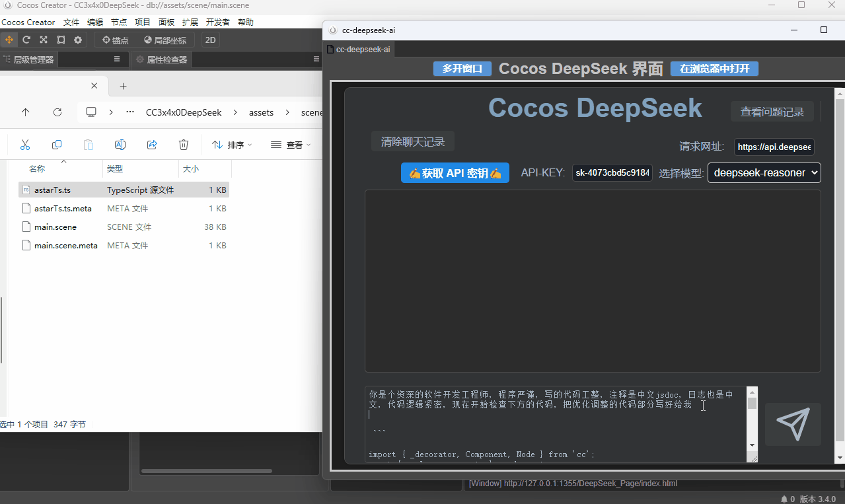This screenshot has width=845, height=504.
Task: Open the 面板 menu
Action: tap(166, 22)
